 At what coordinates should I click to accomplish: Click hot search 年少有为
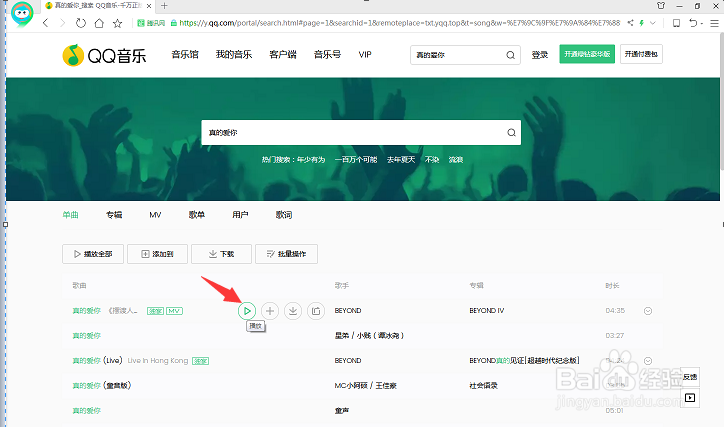(311, 160)
